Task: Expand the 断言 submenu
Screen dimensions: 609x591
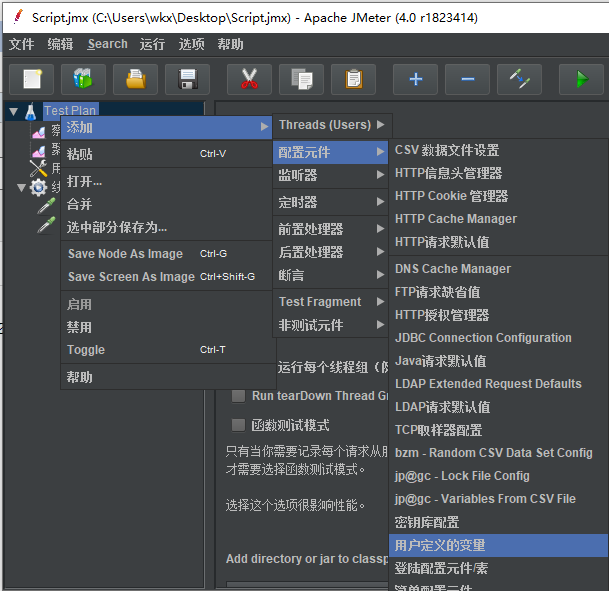Action: (x=331, y=275)
